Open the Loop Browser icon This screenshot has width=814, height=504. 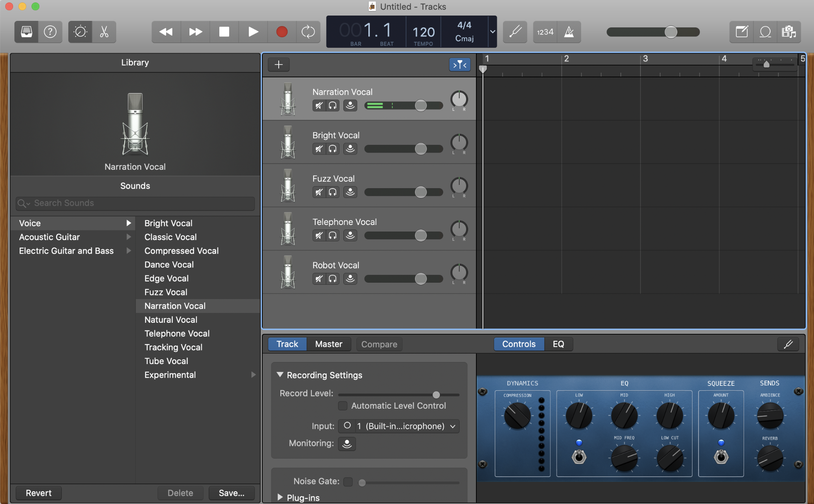click(x=765, y=32)
